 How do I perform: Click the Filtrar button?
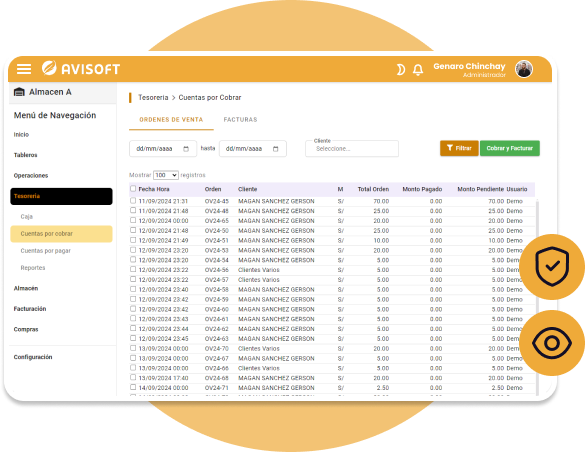(459, 148)
